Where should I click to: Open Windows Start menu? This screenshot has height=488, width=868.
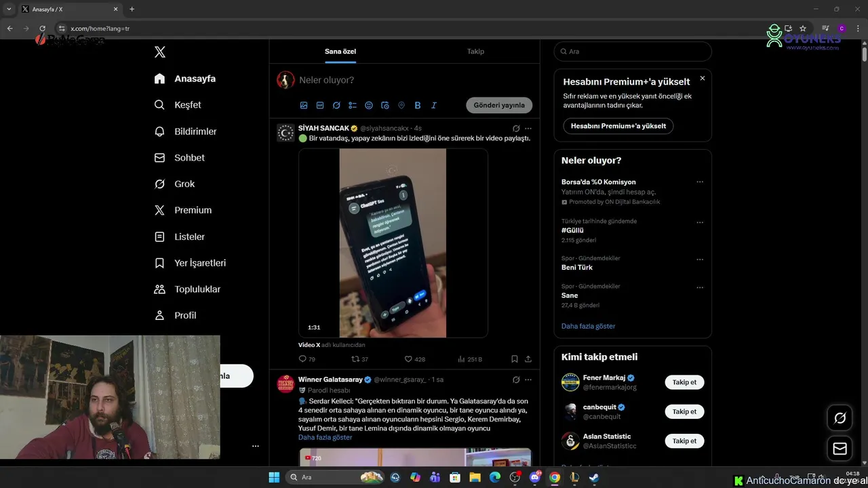pos(274,477)
